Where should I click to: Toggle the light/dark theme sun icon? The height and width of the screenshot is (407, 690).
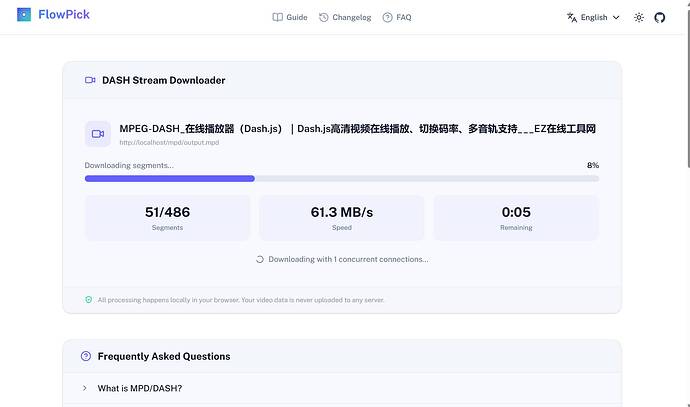click(639, 18)
